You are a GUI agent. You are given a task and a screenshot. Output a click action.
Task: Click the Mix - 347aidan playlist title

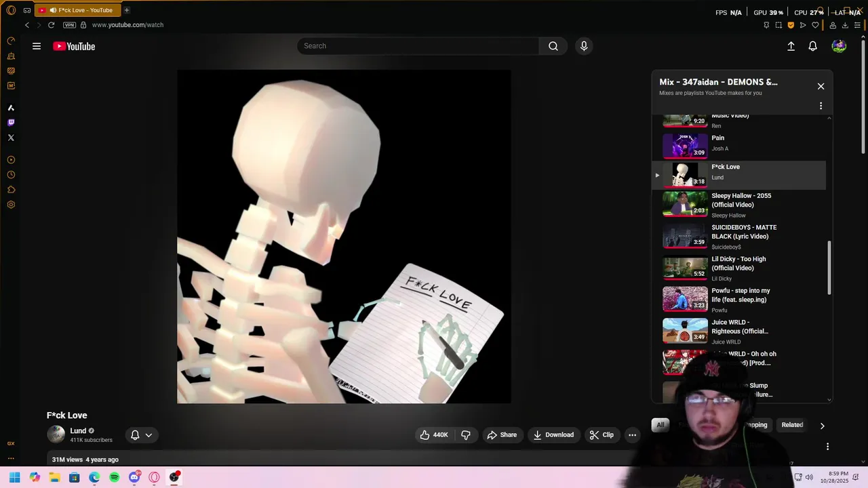coord(718,82)
